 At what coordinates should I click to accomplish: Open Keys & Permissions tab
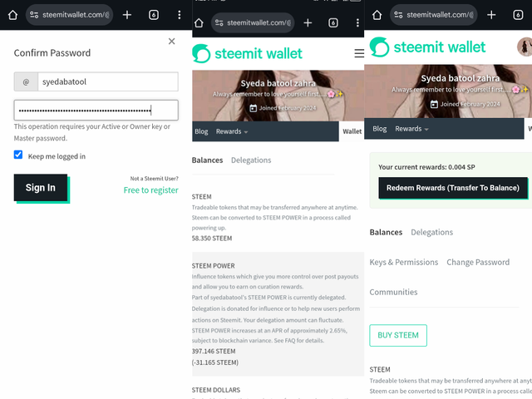404,263
